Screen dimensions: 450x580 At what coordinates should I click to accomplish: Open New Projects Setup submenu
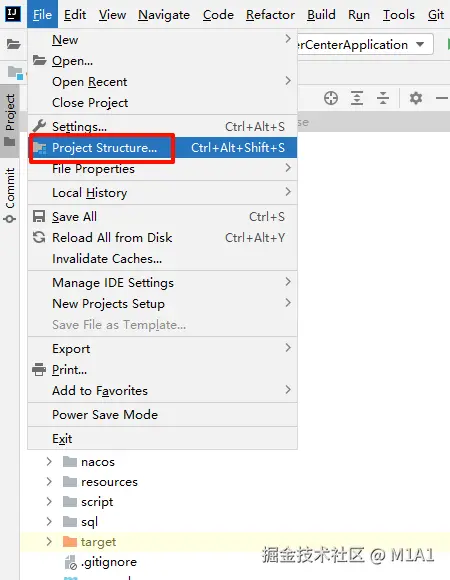click(x=162, y=304)
